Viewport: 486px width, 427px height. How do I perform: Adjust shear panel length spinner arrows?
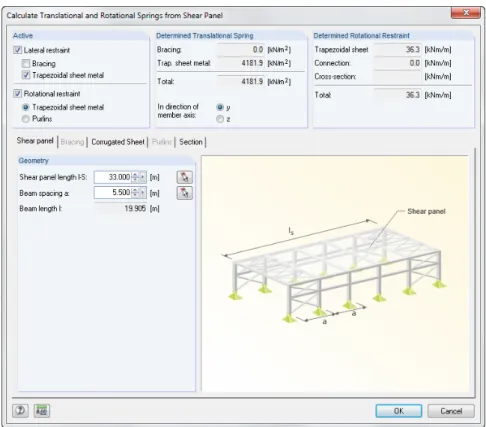click(x=135, y=177)
